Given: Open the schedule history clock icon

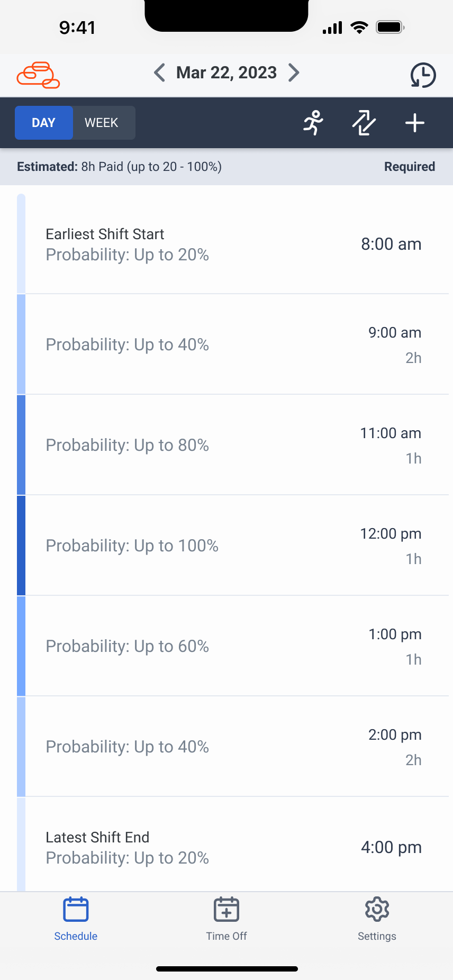Looking at the screenshot, I should [x=423, y=75].
